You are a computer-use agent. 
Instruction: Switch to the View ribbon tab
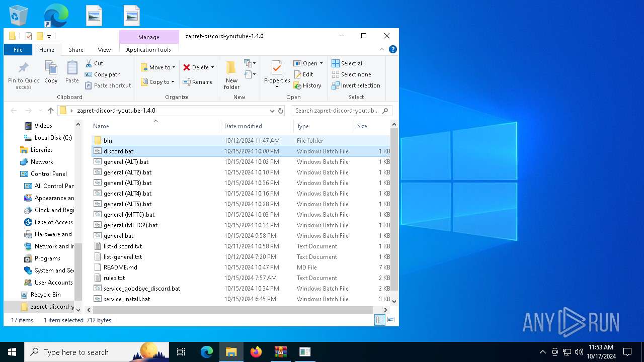coord(104,50)
